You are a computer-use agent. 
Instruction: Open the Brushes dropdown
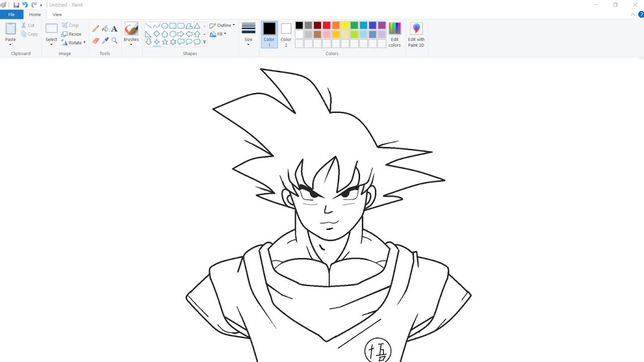tap(131, 44)
